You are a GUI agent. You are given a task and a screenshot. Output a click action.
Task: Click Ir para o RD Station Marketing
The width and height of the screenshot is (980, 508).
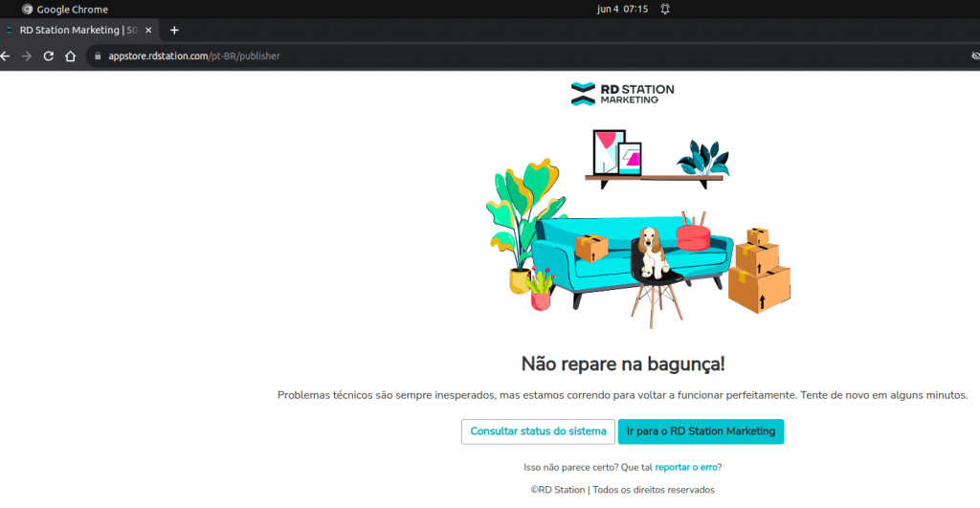[x=701, y=431]
